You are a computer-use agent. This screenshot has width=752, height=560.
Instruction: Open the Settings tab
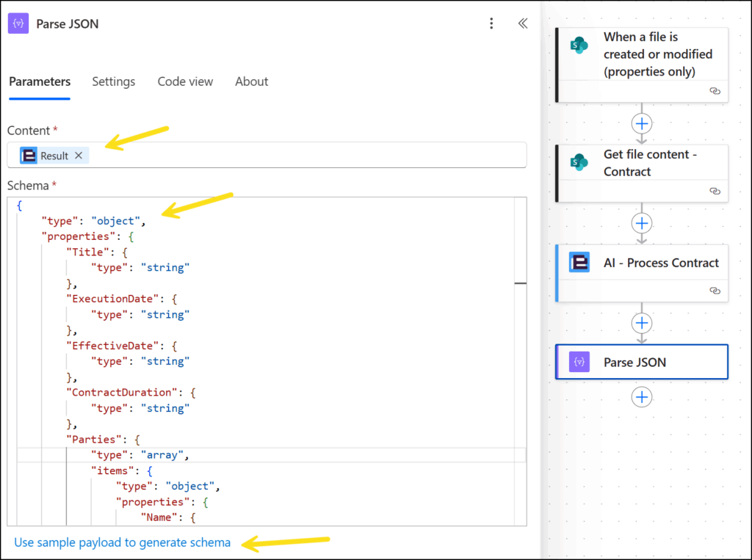coord(113,81)
